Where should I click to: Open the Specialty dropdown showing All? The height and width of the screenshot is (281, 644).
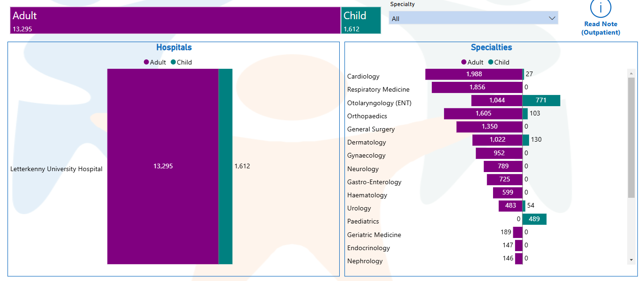coord(467,18)
